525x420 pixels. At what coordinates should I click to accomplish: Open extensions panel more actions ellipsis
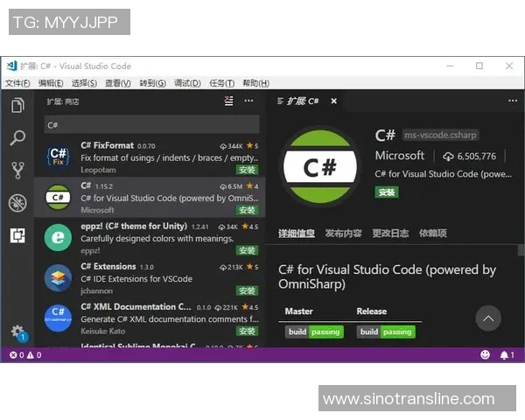tap(248, 101)
